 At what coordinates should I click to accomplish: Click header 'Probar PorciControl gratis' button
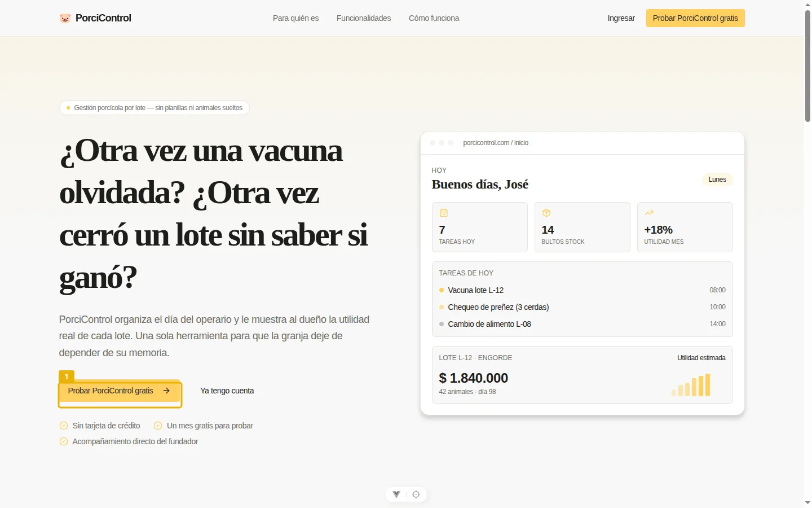click(695, 18)
